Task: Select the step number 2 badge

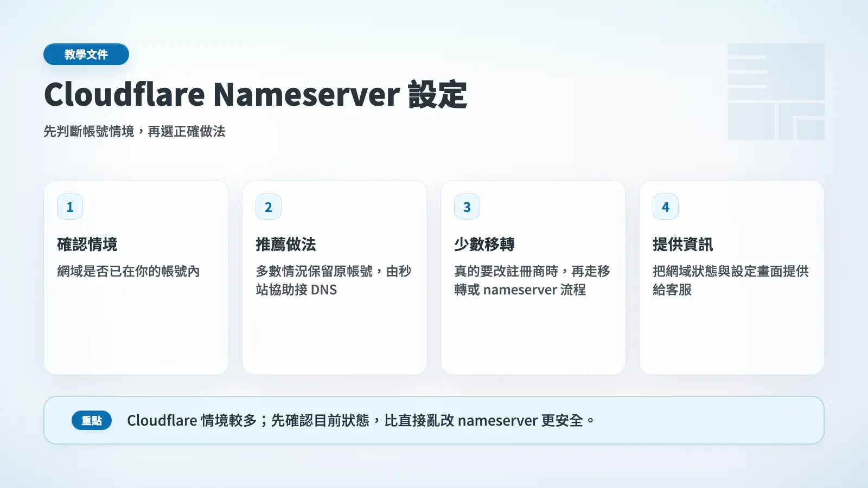Action: pyautogui.click(x=269, y=207)
